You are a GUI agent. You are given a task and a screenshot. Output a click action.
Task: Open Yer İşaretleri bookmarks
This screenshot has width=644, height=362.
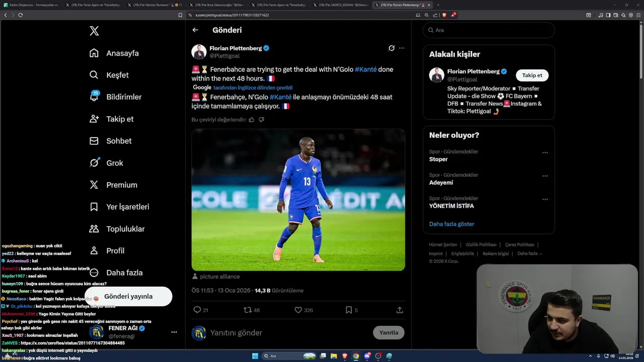(x=119, y=207)
